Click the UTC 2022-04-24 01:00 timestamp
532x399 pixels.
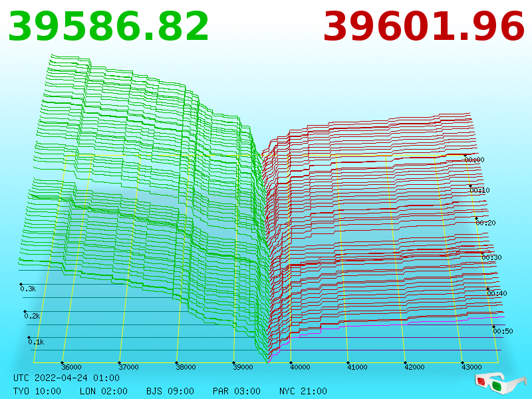coord(66,378)
